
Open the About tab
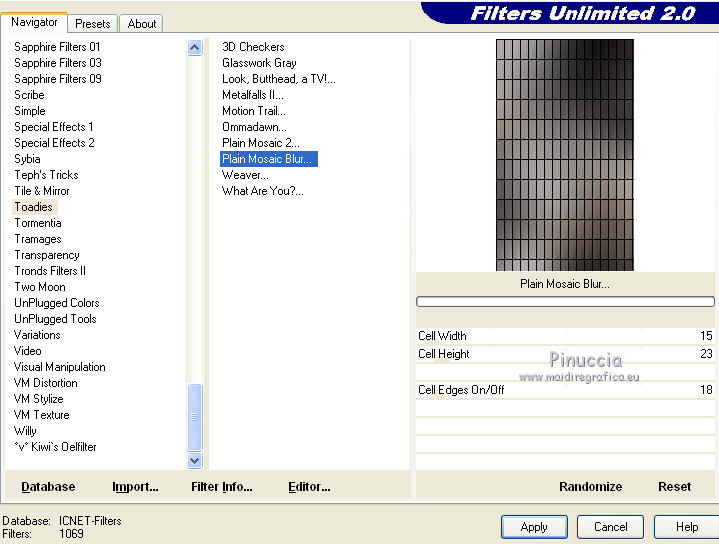(x=142, y=23)
